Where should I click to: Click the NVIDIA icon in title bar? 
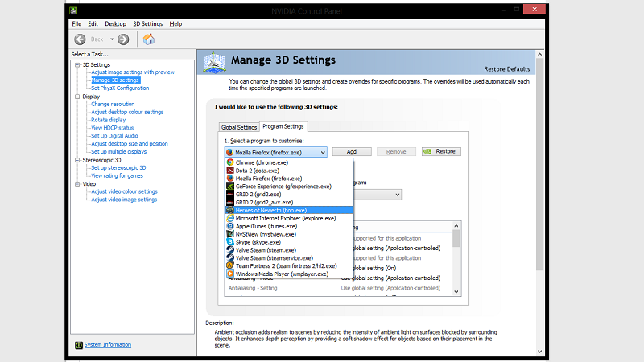pyautogui.click(x=73, y=10)
